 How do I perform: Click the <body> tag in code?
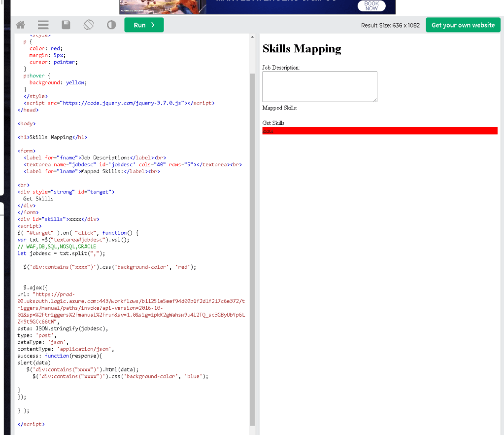point(27,123)
